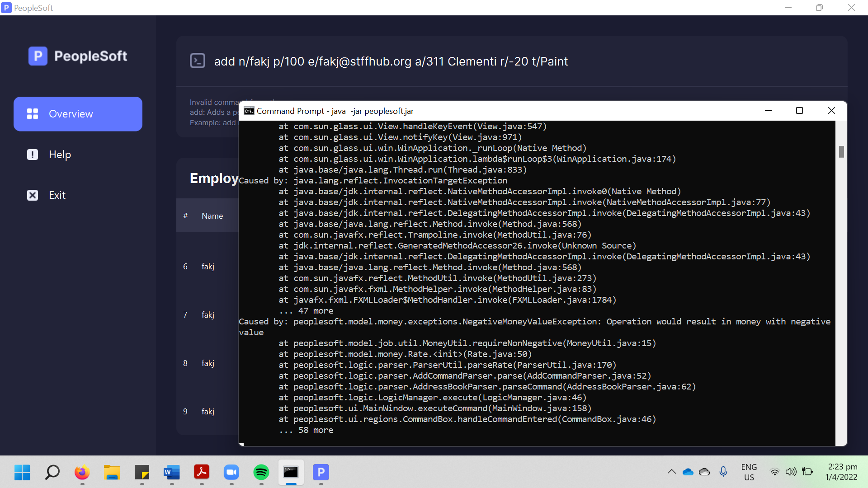Image resolution: width=868 pixels, height=488 pixels.
Task: Click the Exit sidebar item
Action: pos(57,195)
